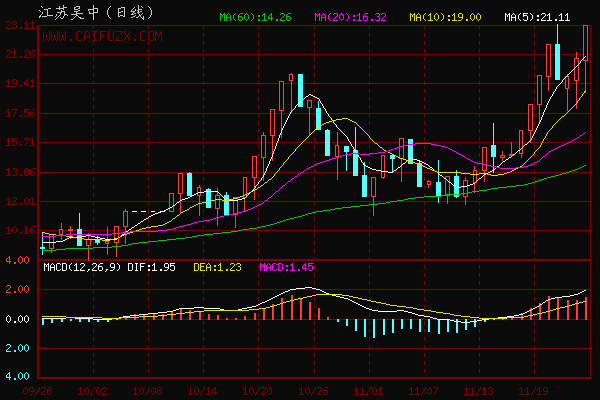This screenshot has height=400, width=600.
Task: Click the 11/13 date label
Action: (x=478, y=391)
